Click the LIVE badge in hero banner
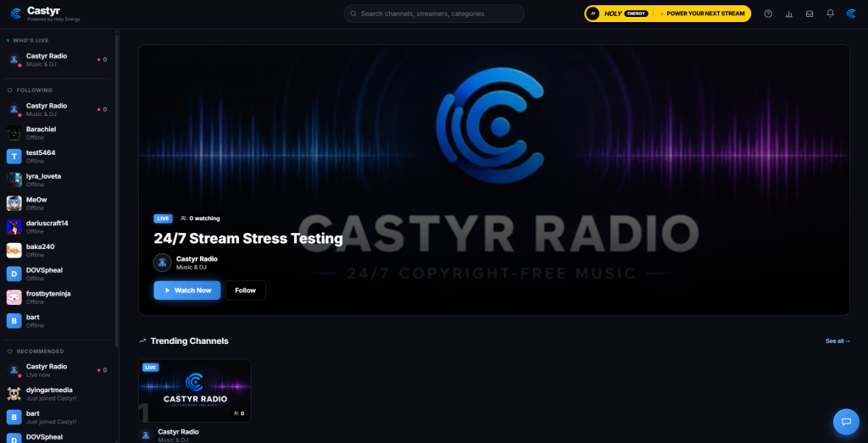Viewport: 868px width, 443px height. click(x=163, y=219)
